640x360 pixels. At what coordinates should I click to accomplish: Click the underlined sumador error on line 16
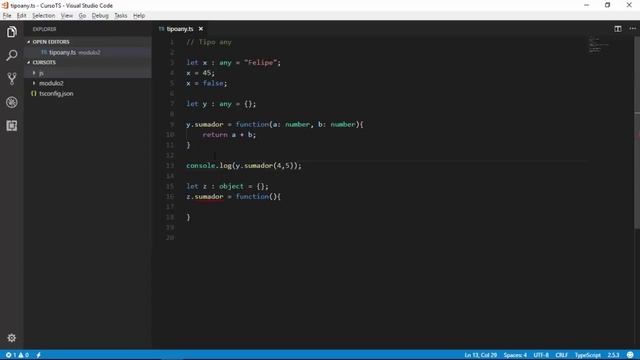209,197
